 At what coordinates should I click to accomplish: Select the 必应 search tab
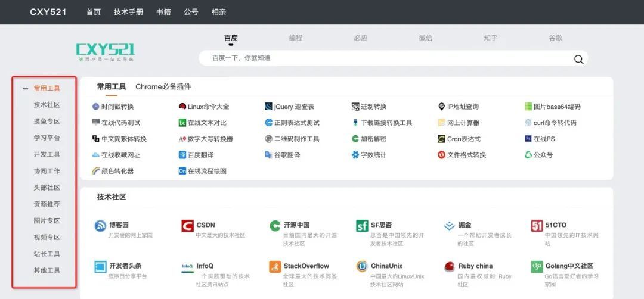361,38
